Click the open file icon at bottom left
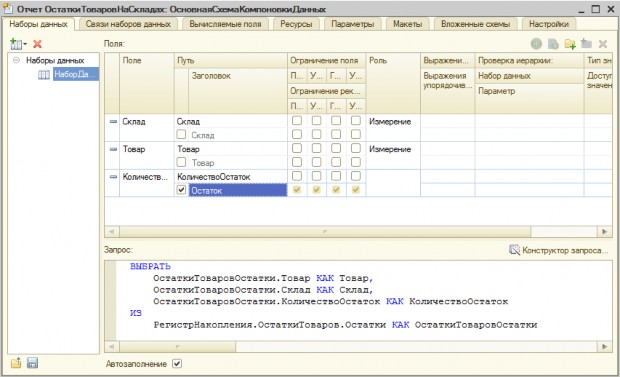620x377 pixels. coord(16,362)
